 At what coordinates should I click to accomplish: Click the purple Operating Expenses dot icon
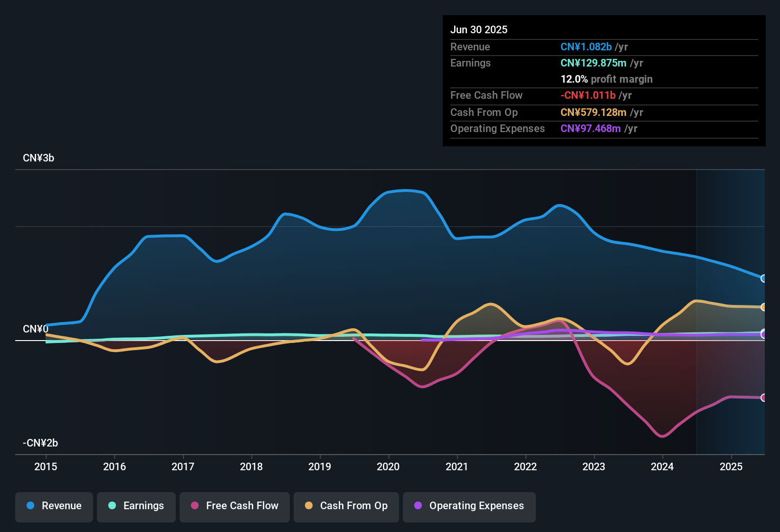coord(418,506)
